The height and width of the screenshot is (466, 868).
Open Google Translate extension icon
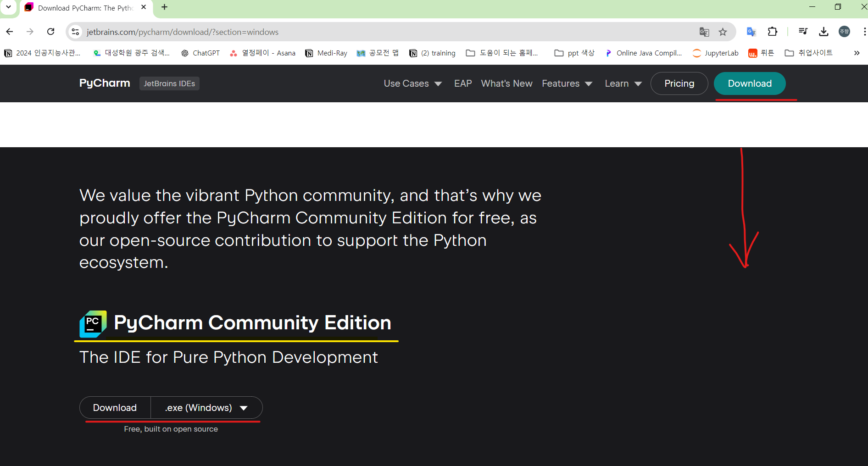(751, 32)
